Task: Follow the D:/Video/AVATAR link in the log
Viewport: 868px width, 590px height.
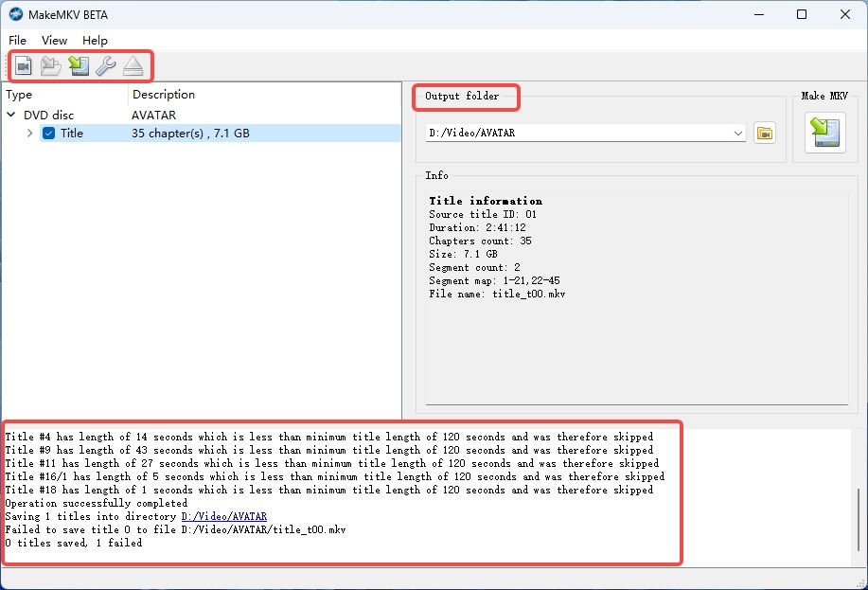Action: [223, 516]
